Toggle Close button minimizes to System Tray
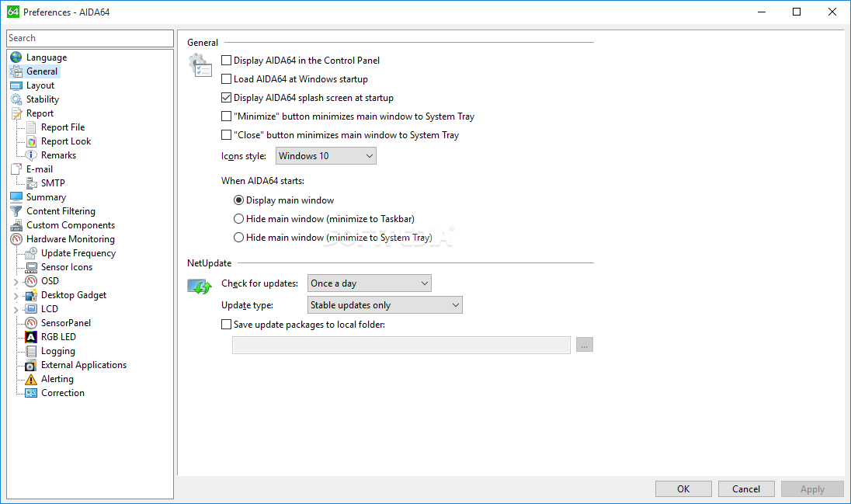Screen dimensions: 851x504 click(x=226, y=134)
